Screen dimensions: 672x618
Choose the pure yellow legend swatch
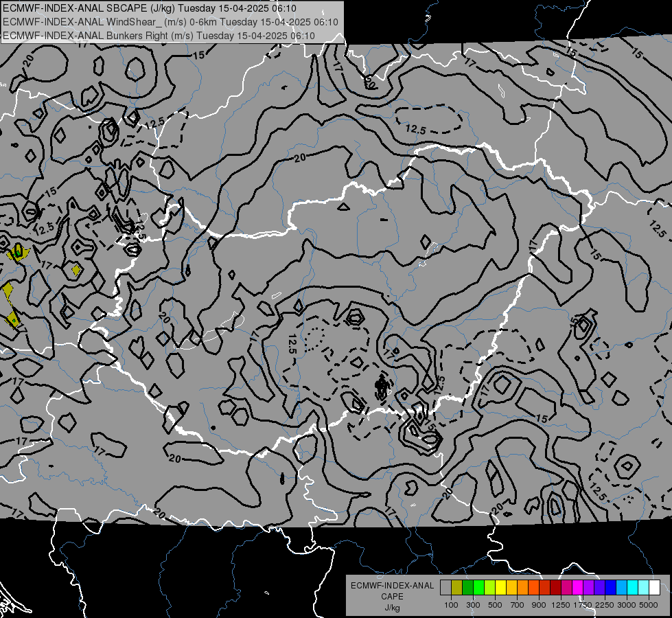point(500,587)
